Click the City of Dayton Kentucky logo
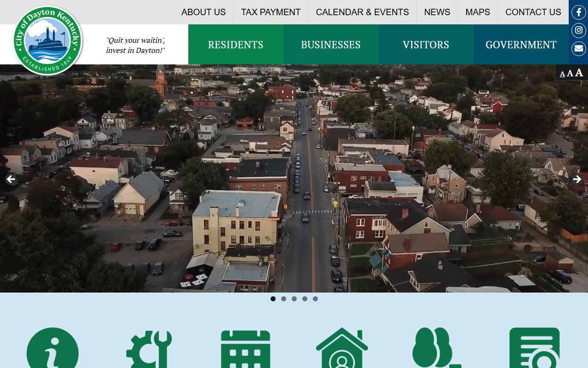The width and height of the screenshot is (588, 368). (47, 40)
